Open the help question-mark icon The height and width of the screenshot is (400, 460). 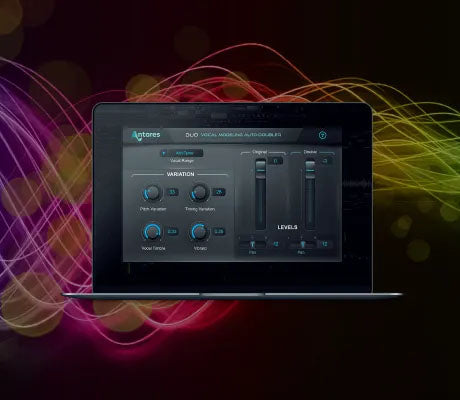click(322, 135)
